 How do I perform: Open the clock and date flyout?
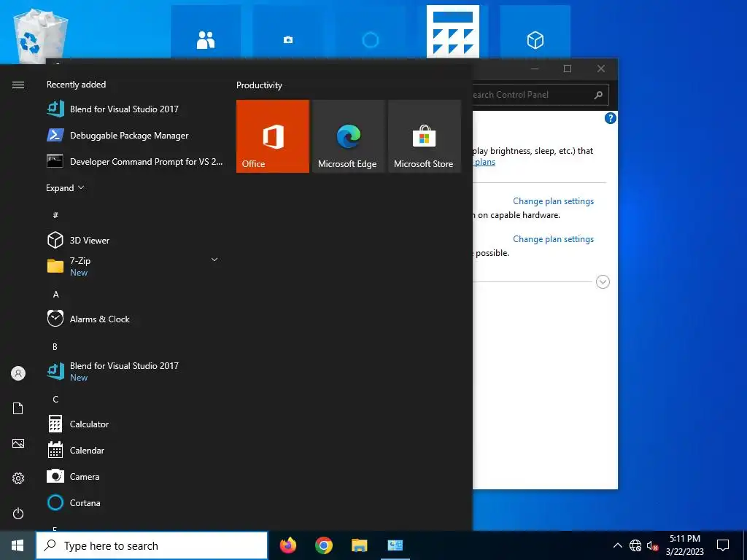coord(684,545)
